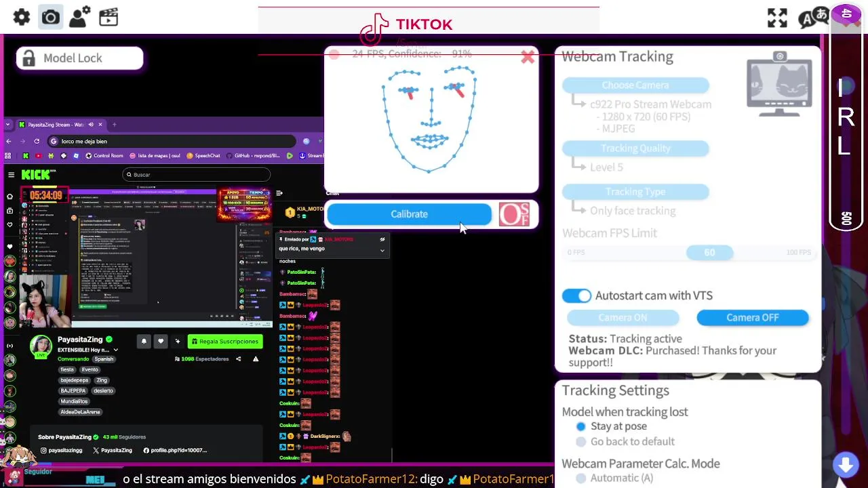Click the Kick Buscar search field

[197, 175]
